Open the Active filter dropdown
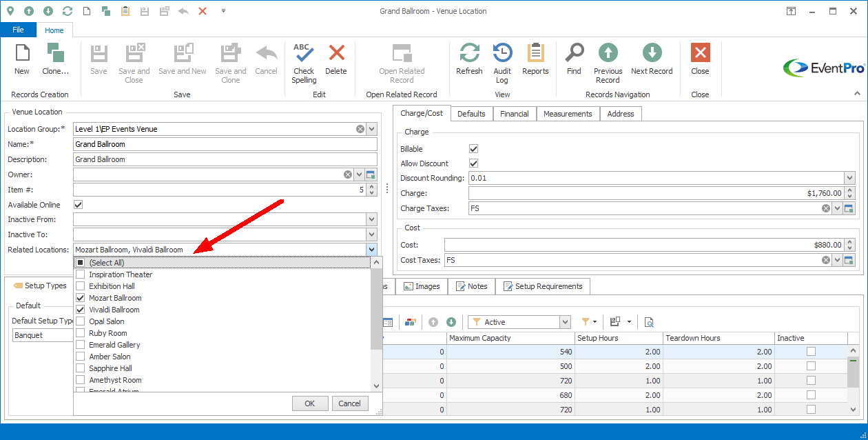868x440 pixels. (565, 322)
